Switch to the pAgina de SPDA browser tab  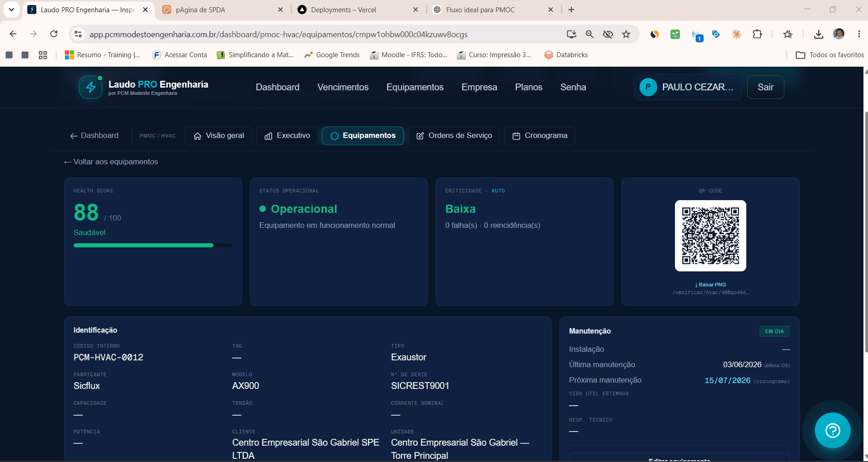coord(223,10)
